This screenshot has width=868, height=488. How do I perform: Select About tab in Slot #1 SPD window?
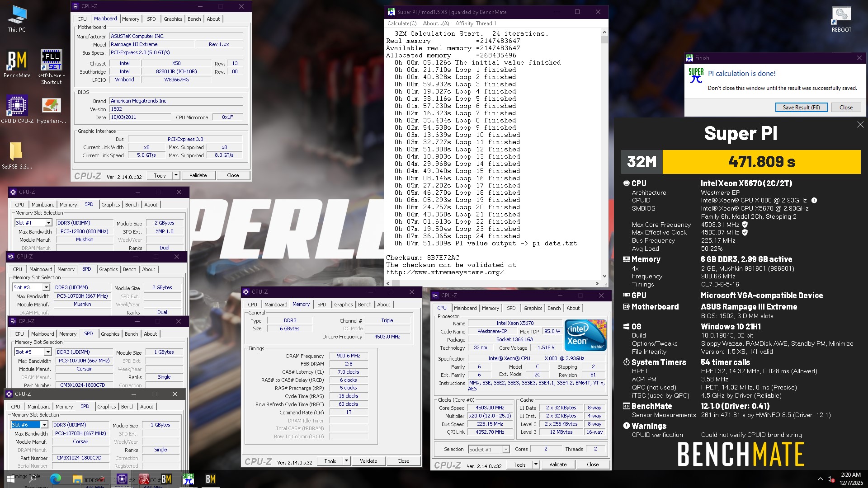[151, 205]
